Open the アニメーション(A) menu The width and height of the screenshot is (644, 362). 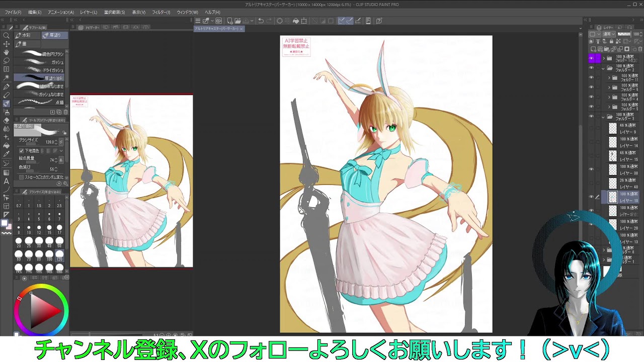click(x=61, y=12)
